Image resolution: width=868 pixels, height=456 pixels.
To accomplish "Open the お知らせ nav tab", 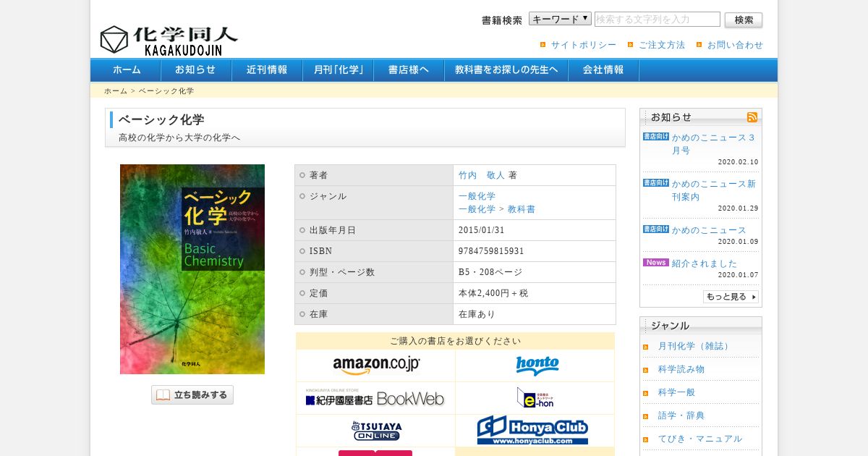I will click(195, 70).
